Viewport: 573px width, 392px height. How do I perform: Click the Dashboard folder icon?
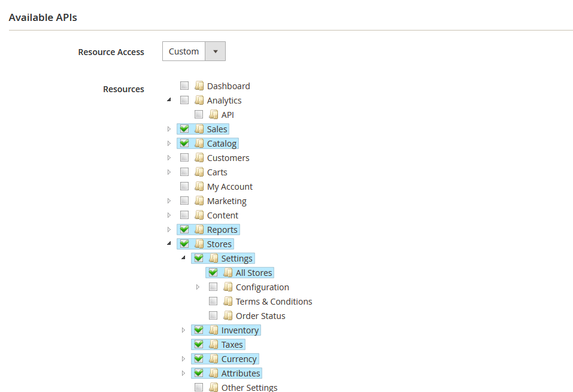[x=199, y=86]
